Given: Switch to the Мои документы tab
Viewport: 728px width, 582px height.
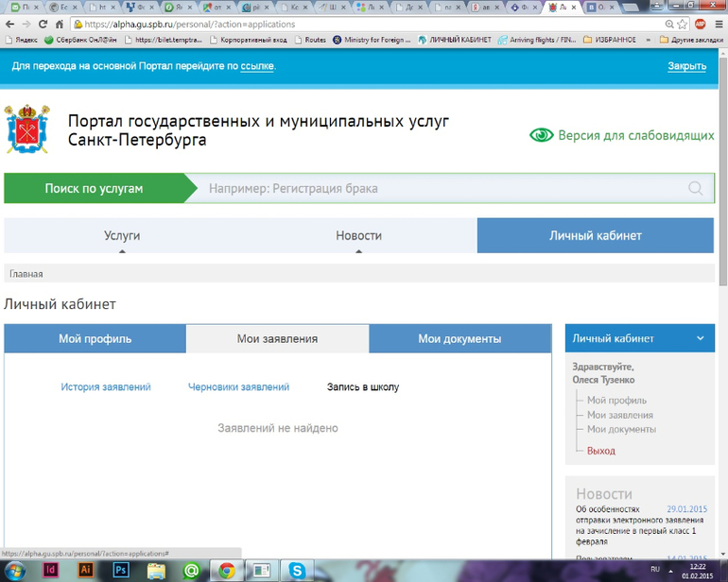Looking at the screenshot, I should [460, 339].
